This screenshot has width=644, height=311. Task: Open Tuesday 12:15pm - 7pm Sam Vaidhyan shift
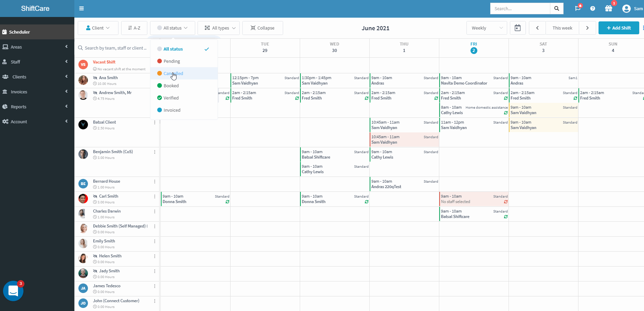[265, 80]
